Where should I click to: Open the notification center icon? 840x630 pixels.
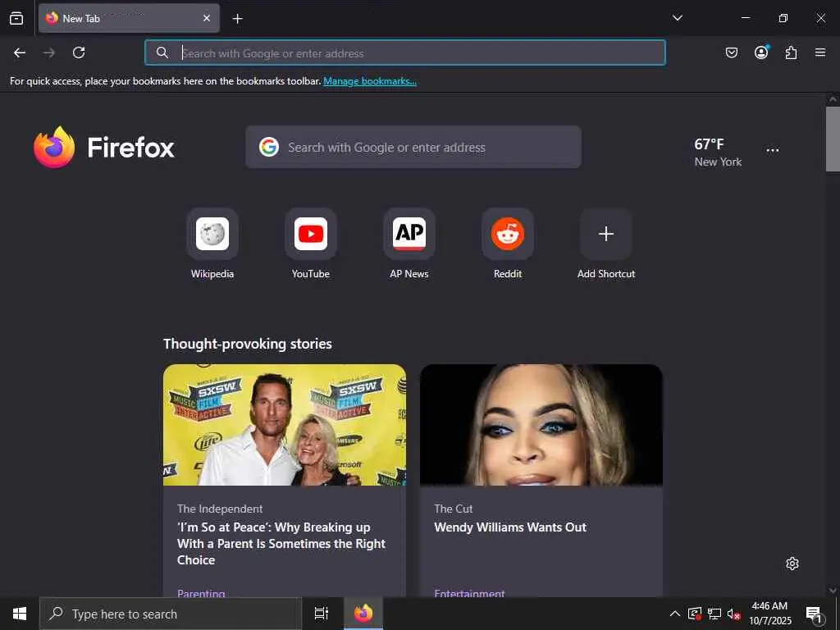click(815, 614)
